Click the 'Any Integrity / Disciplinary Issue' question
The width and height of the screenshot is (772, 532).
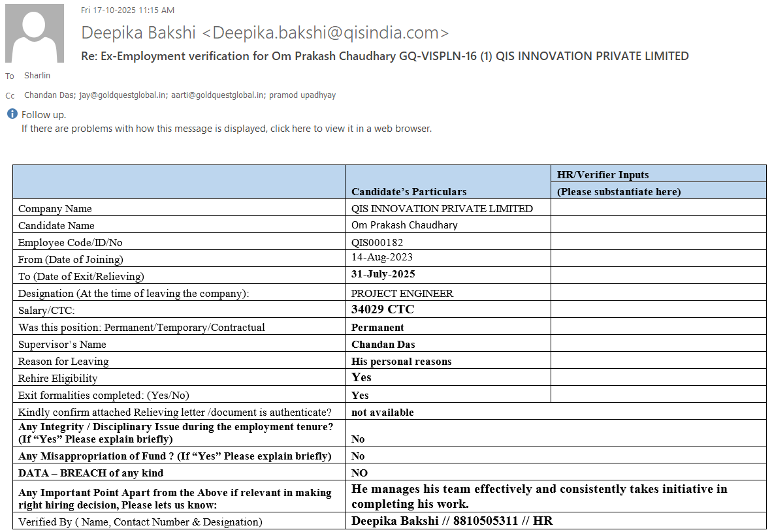(176, 433)
